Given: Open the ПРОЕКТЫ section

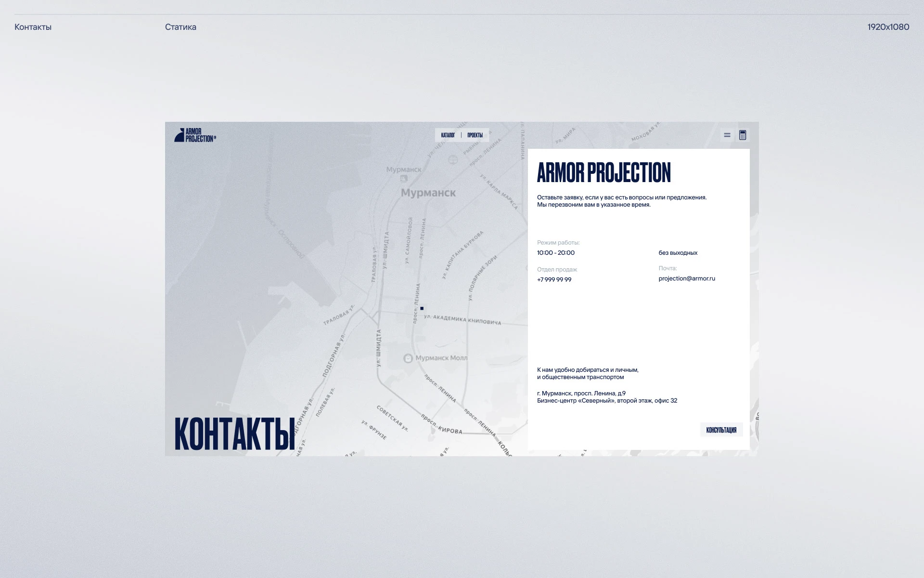Looking at the screenshot, I should point(476,135).
